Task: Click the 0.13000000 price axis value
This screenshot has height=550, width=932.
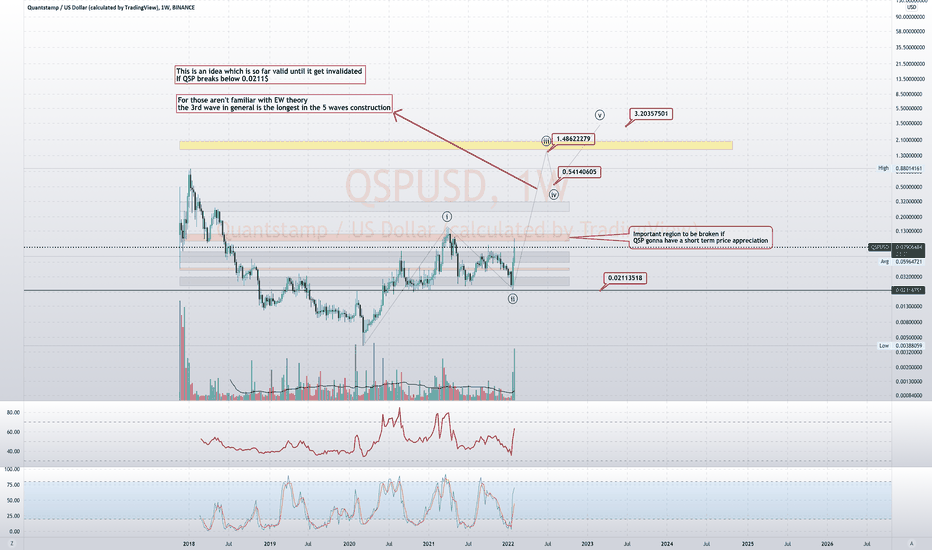Action: [910, 231]
